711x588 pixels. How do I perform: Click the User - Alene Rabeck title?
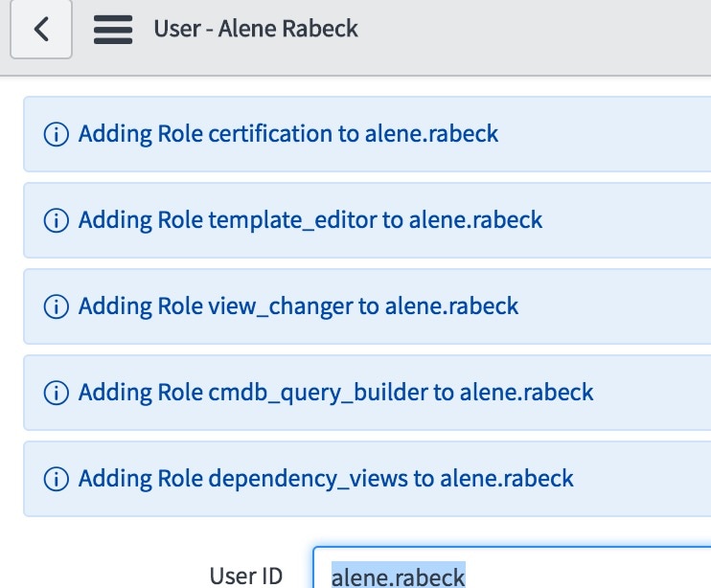(255, 29)
